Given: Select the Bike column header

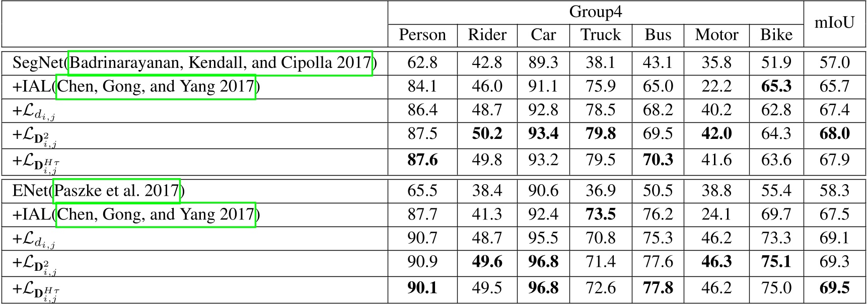Looking at the screenshot, I should pyautogui.click(x=776, y=35).
